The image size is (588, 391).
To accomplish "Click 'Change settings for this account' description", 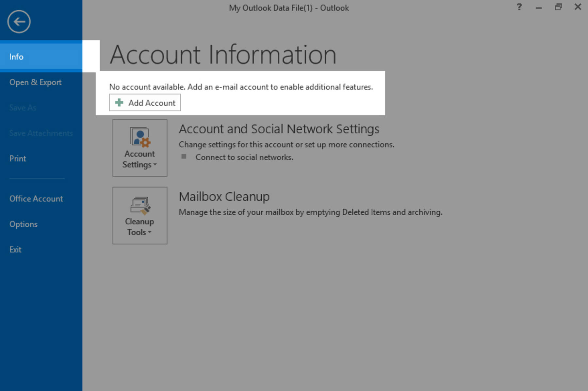I will coord(286,145).
